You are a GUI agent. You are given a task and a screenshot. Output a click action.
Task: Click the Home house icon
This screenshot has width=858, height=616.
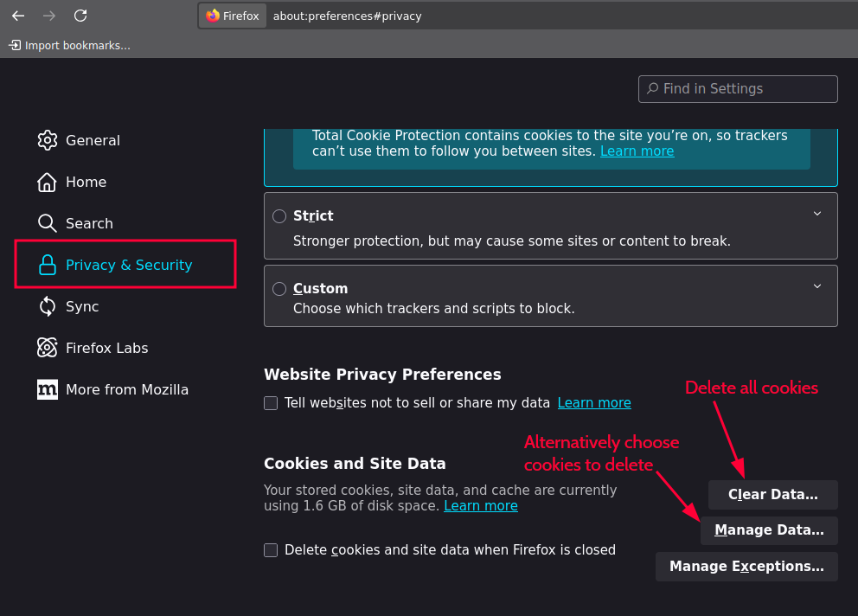[x=48, y=182]
